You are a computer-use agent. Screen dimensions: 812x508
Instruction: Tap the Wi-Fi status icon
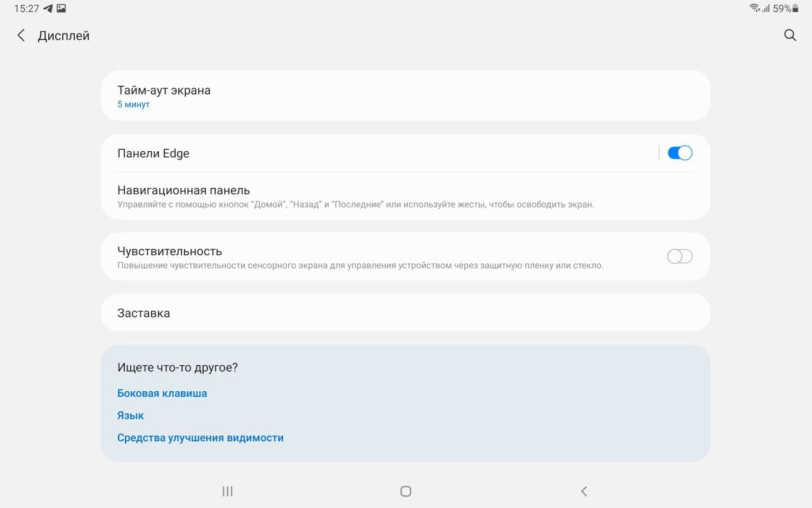754,9
